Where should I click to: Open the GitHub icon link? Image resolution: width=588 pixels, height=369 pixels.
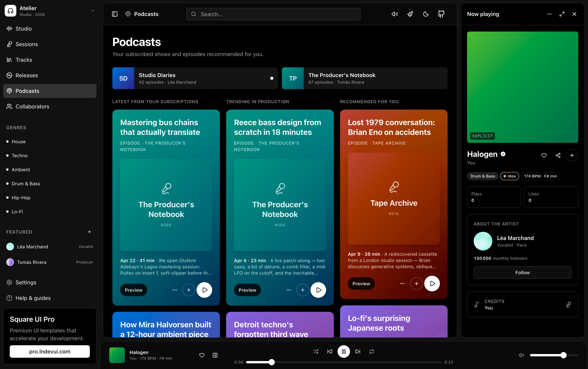[x=441, y=14]
